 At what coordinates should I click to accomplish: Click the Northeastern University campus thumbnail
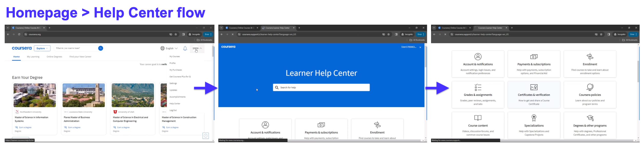coord(35,95)
